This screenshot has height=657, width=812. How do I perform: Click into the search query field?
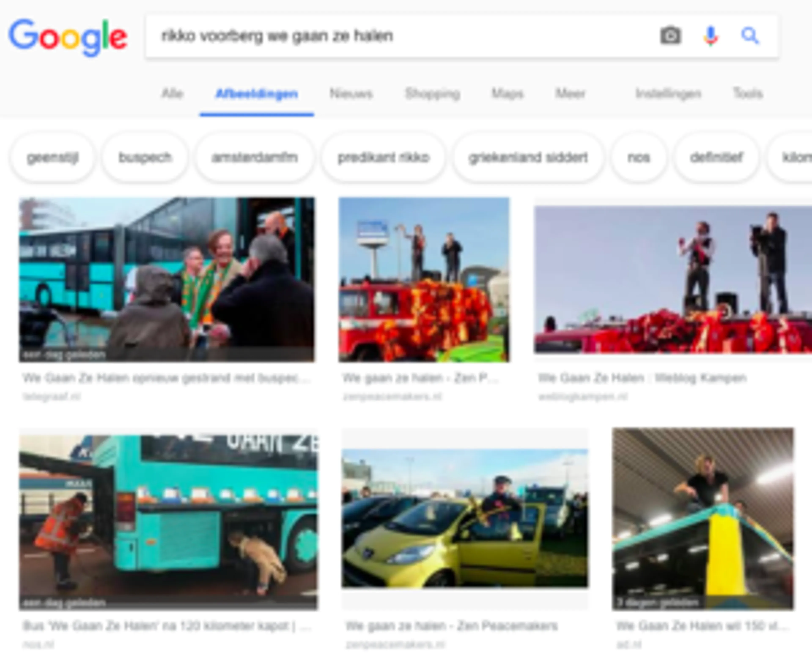pyautogui.click(x=402, y=36)
